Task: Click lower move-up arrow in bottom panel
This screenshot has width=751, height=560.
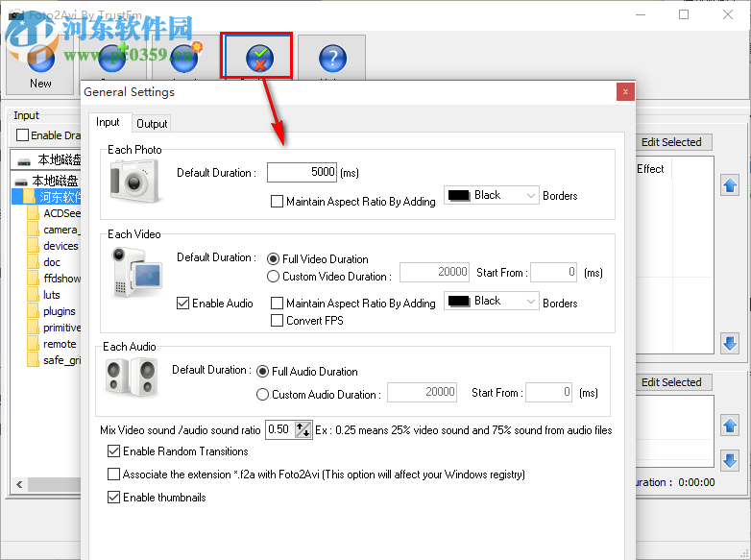Action: [x=730, y=426]
